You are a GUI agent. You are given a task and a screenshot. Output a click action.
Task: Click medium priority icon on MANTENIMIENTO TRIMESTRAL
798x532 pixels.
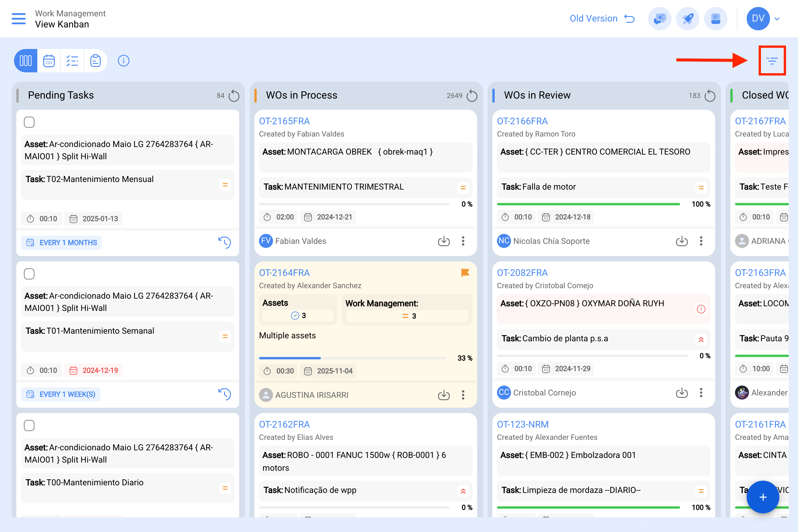463,188
